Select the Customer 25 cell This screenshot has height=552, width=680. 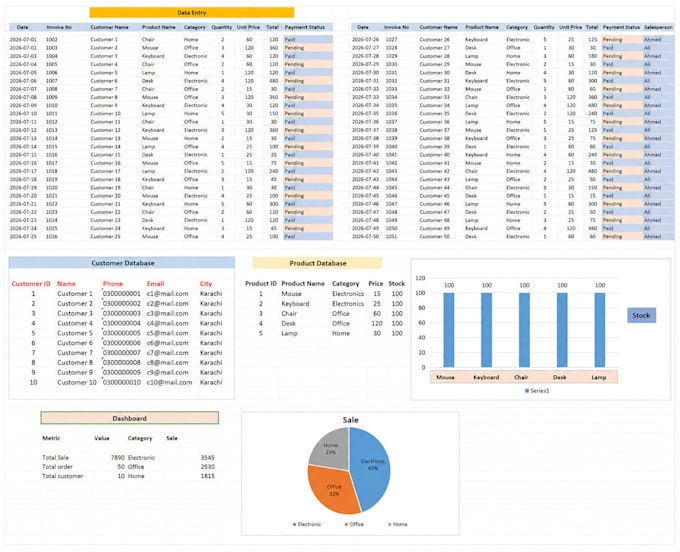[105, 237]
